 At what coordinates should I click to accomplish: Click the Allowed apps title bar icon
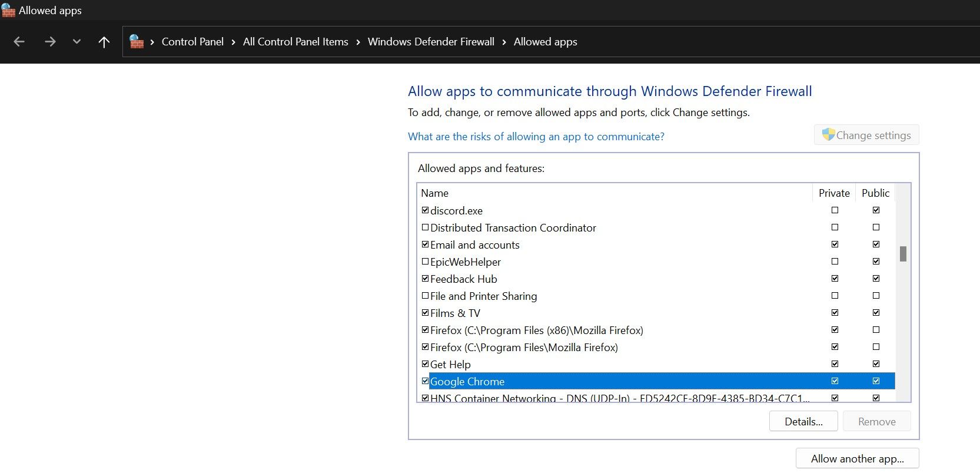tap(8, 11)
